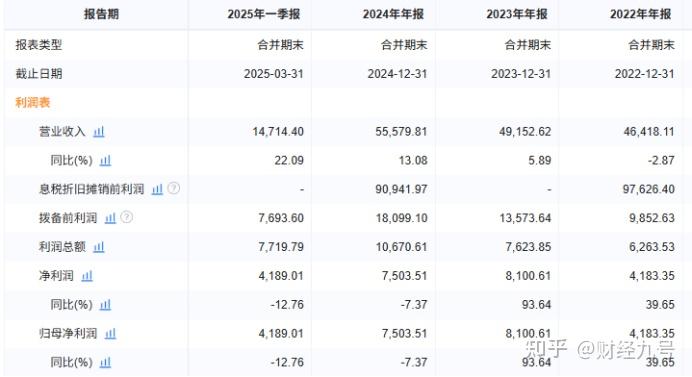The image size is (692, 377).
Task: Open chart icon beside 同比(%) under 净利润
Action: tap(105, 305)
